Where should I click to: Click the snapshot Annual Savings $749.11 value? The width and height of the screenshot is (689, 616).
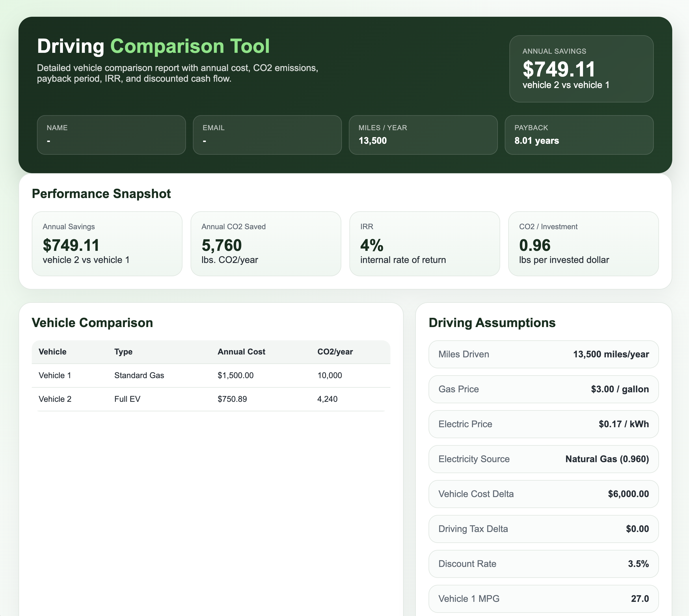pyautogui.click(x=71, y=245)
